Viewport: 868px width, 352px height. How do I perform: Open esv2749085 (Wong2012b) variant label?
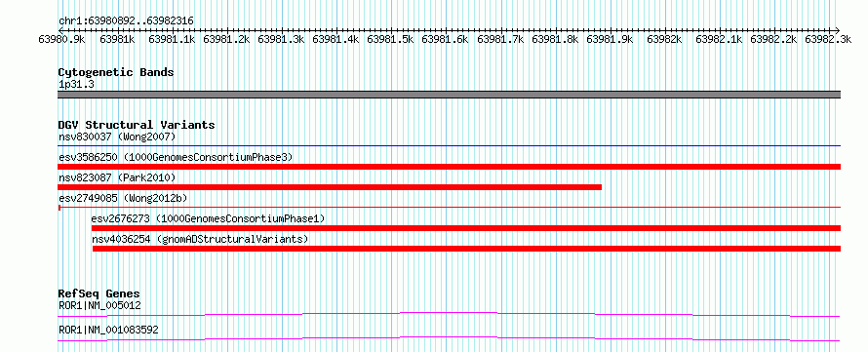click(x=122, y=198)
